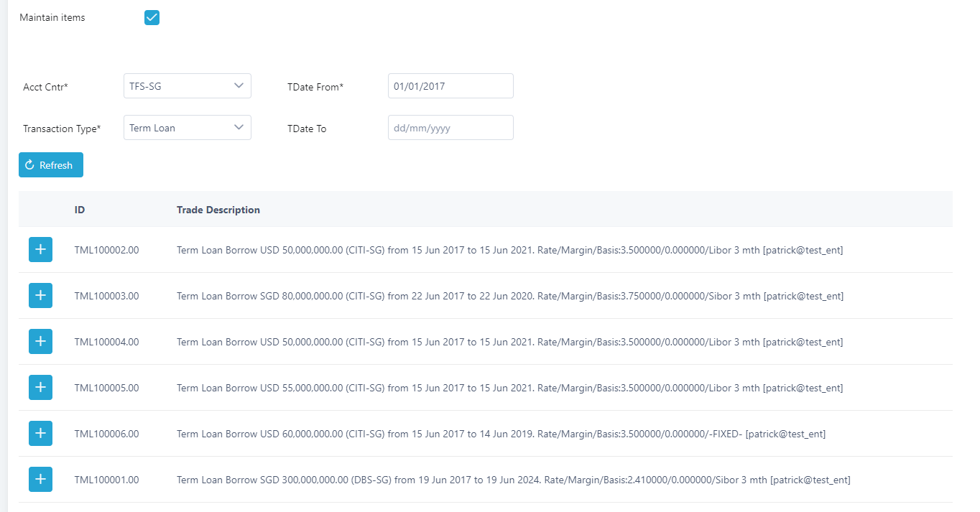Expand the TML100001.00 DBS-SG loan row
This screenshot has height=512, width=980.
[x=40, y=480]
